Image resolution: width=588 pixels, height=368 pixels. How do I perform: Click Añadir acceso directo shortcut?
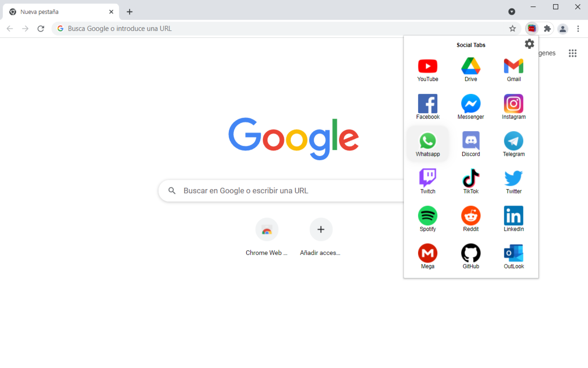321,229
